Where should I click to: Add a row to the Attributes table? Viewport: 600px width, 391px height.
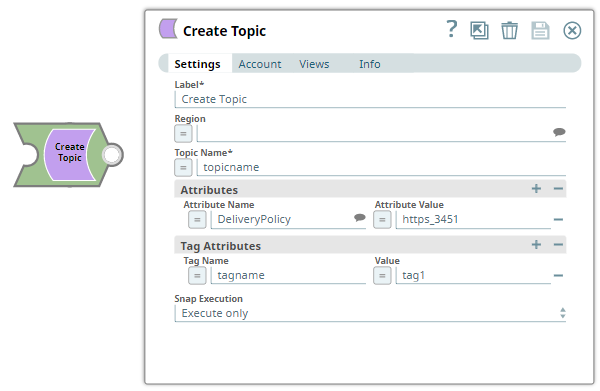[536, 189]
